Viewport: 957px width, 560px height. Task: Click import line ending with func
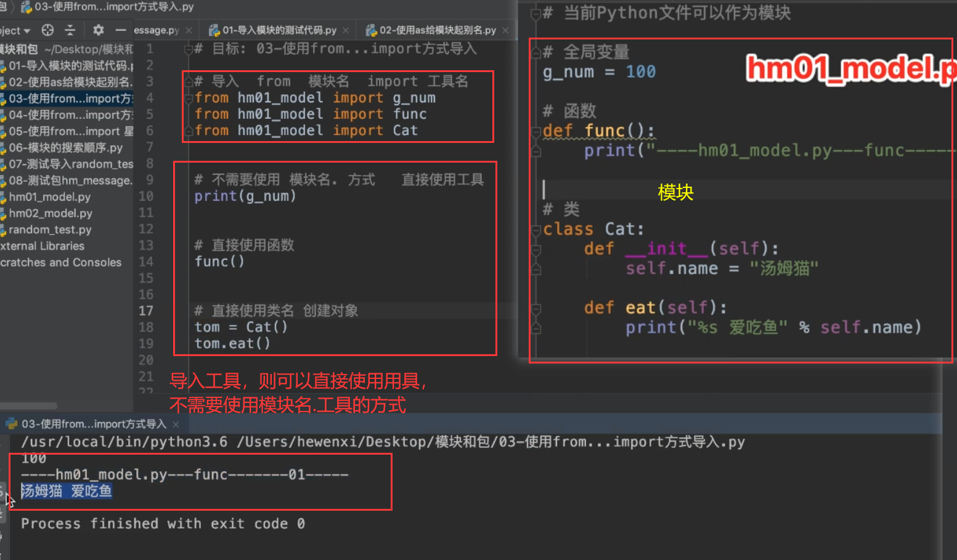point(311,115)
